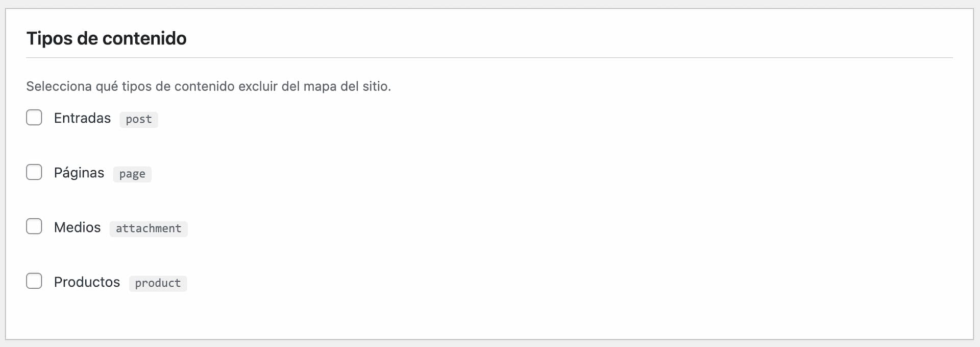The width and height of the screenshot is (980, 347).
Task: Click the "Selecciona qué tipos de contenido" description
Action: click(208, 86)
